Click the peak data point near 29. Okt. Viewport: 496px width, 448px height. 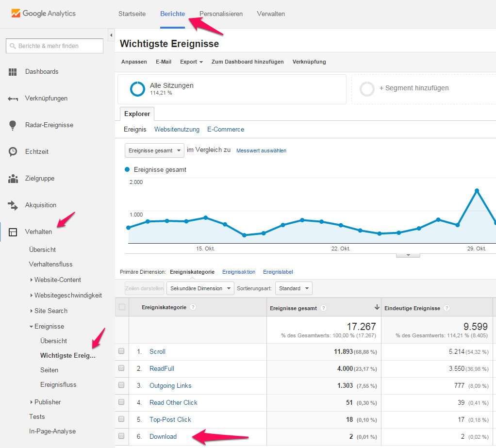[477, 190]
